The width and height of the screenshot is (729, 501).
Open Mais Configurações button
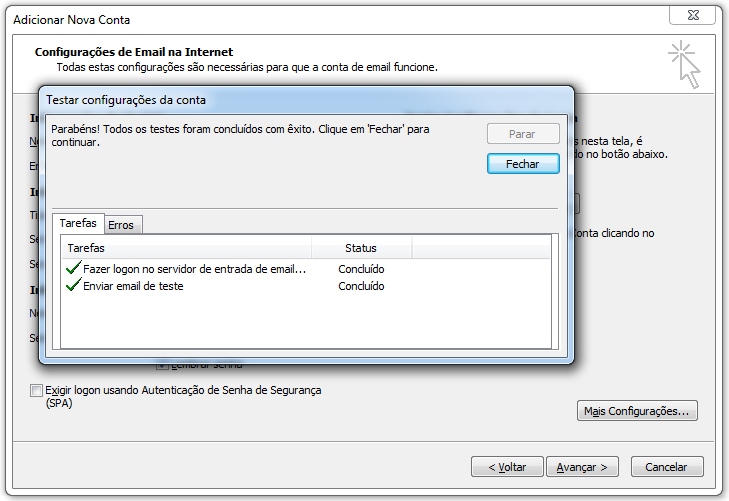(x=637, y=411)
